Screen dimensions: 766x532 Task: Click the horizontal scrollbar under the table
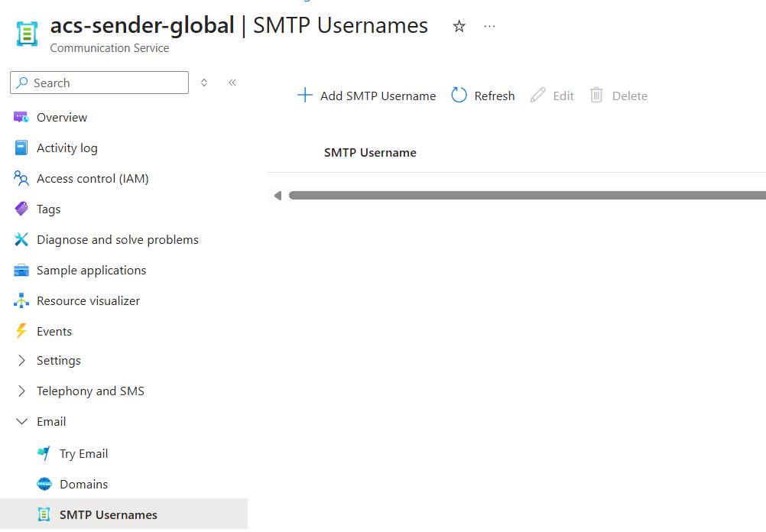526,196
